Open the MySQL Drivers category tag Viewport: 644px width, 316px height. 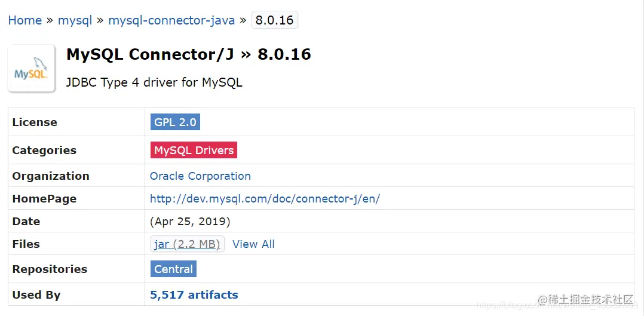tap(194, 151)
